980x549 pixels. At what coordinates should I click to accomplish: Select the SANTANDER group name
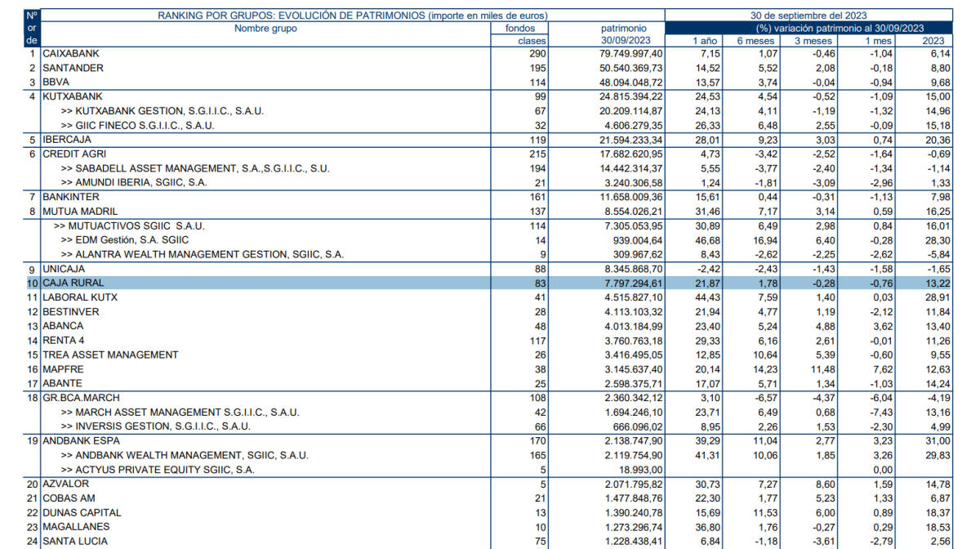(x=72, y=68)
